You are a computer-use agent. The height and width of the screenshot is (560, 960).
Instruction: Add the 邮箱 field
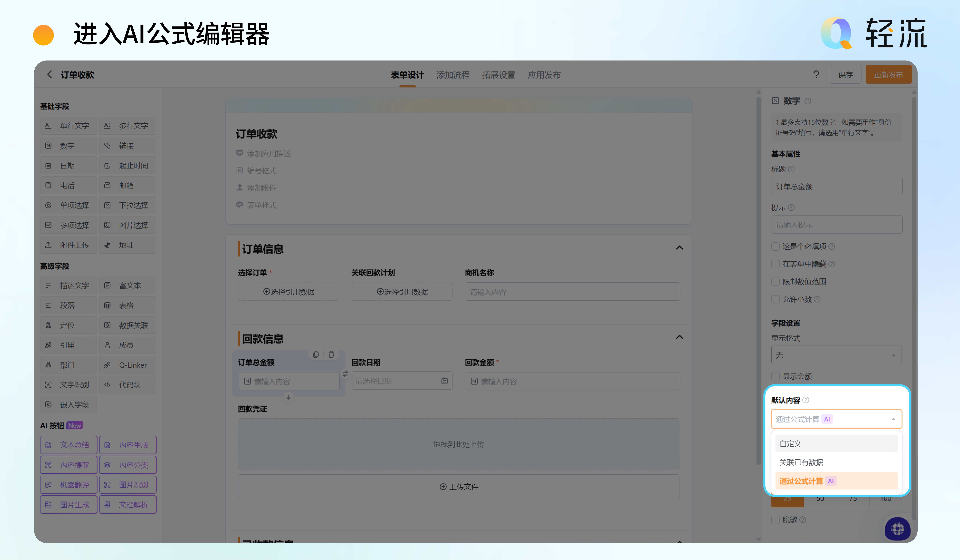(x=128, y=185)
